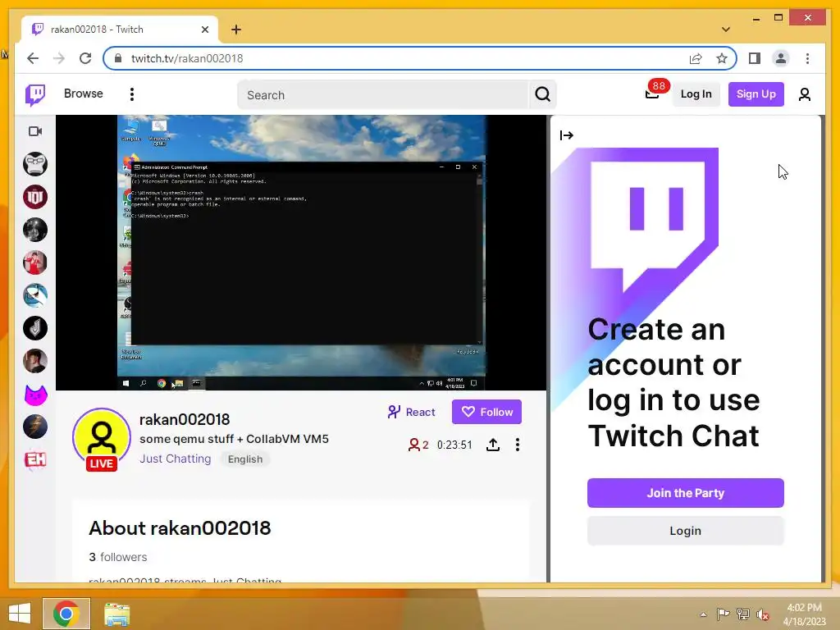The height and width of the screenshot is (630, 840).
Task: Click the muted volume tray icon
Action: (763, 614)
